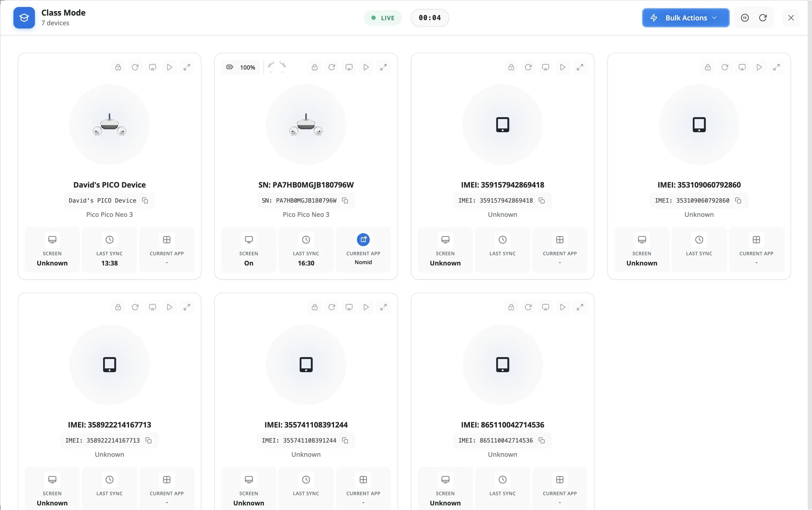Click the LIVE status badge
The height and width of the screenshot is (510, 812).
(383, 18)
